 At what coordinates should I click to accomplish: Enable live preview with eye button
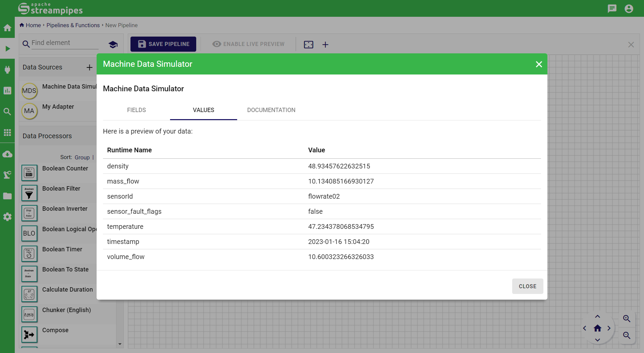[x=249, y=44]
